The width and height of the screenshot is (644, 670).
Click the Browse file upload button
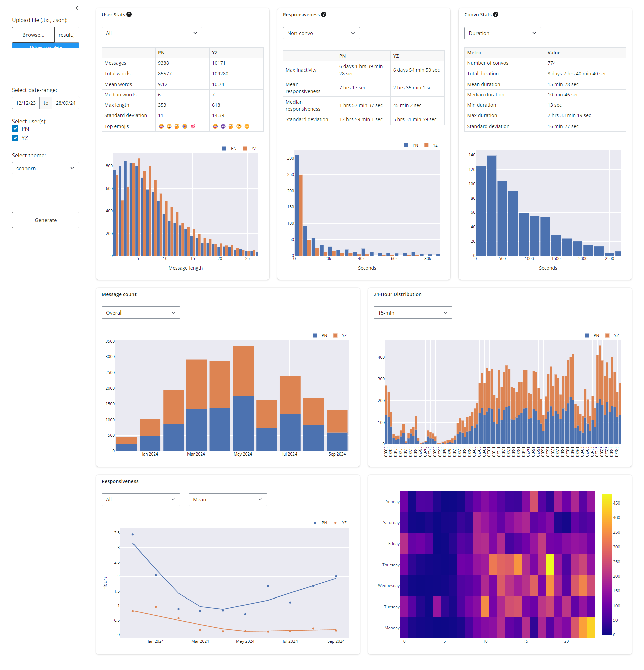pyautogui.click(x=34, y=35)
